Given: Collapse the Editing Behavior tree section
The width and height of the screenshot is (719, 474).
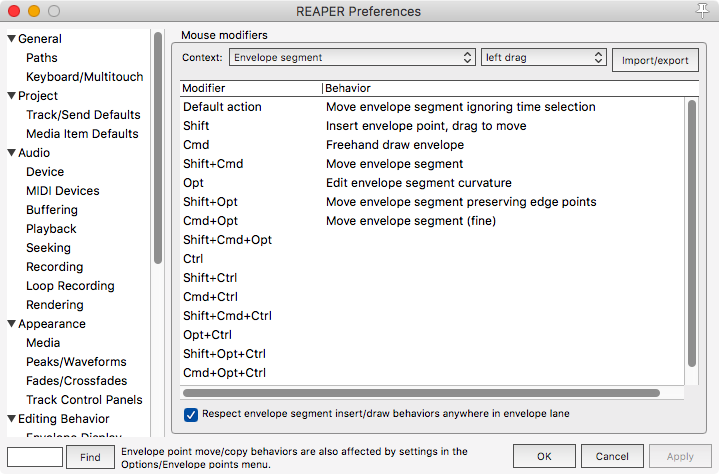Looking at the screenshot, I should (x=11, y=418).
